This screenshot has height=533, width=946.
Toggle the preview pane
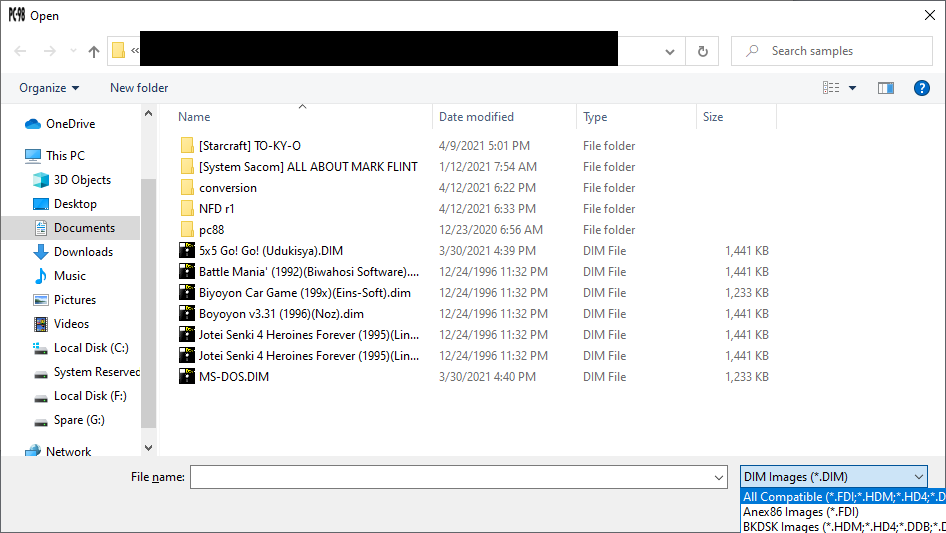[886, 88]
